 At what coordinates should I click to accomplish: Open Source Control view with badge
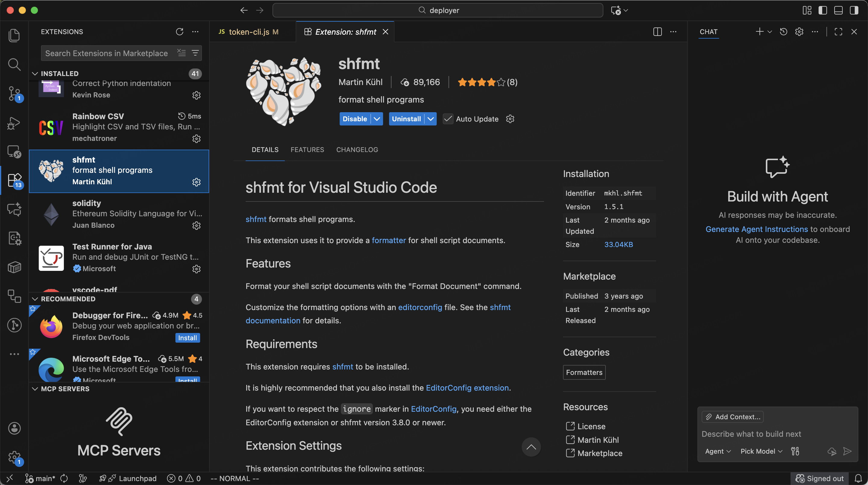point(14,94)
